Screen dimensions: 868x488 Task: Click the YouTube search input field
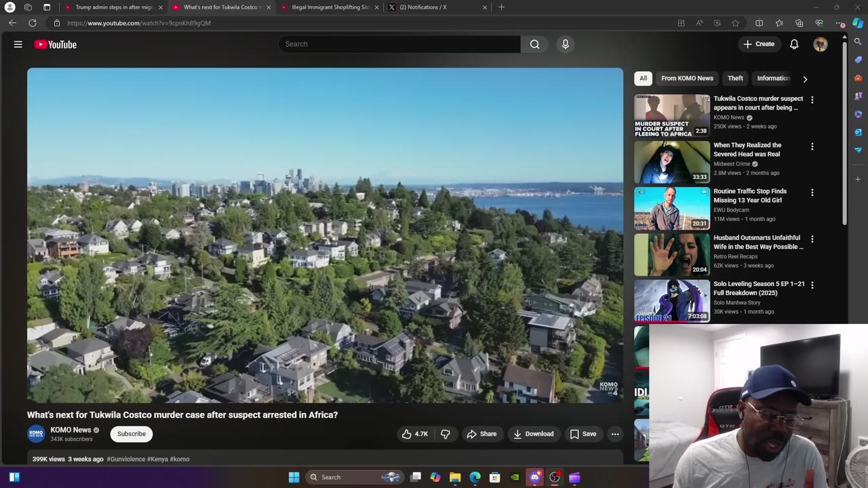(399, 44)
